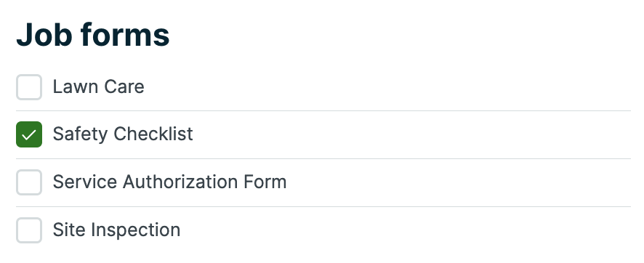Uncheck the Safety Checklist checkbox

click(29, 134)
